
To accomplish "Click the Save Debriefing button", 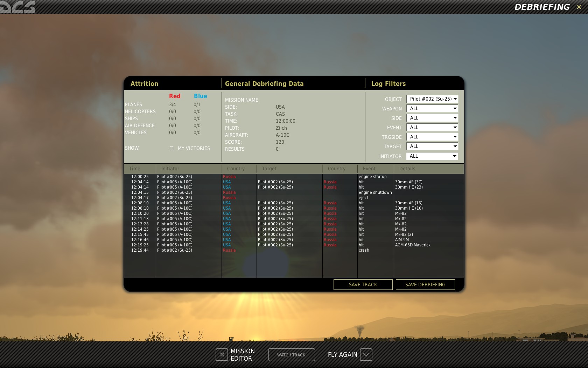I will coord(425,285).
